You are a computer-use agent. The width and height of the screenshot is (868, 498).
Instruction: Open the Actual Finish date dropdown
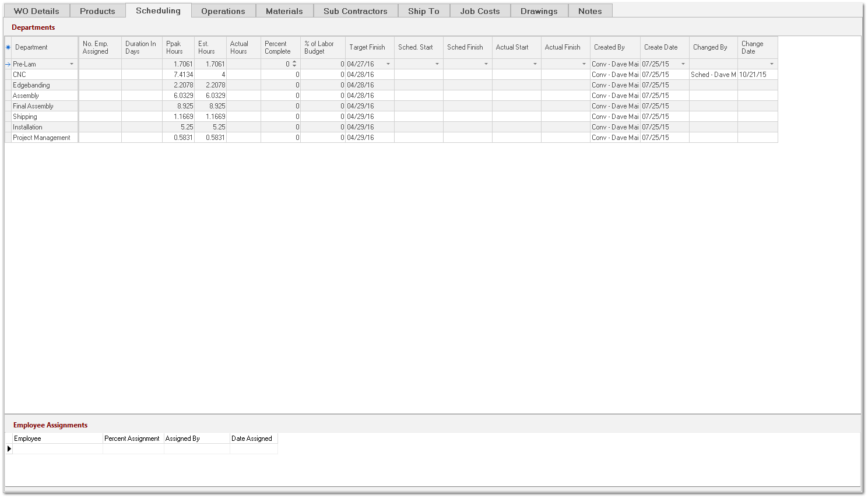[584, 64]
